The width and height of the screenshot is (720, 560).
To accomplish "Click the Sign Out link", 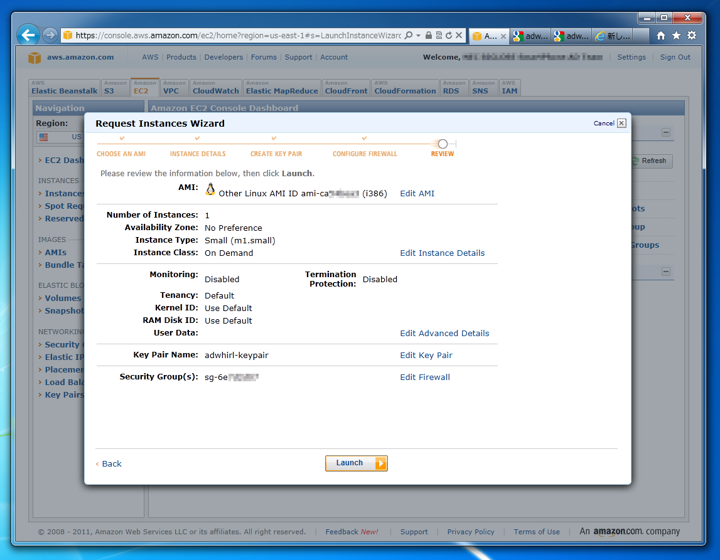I will pos(675,57).
